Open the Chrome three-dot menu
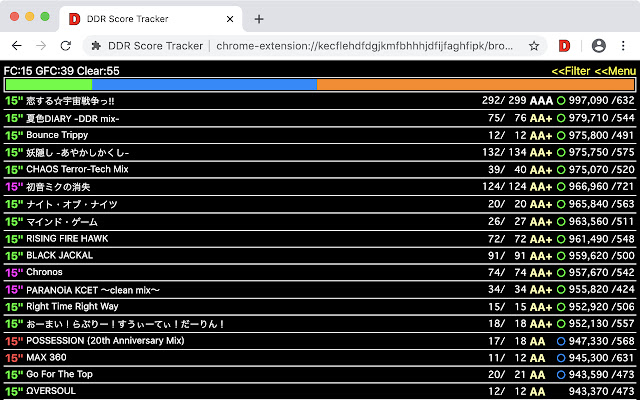Screen dimensions: 640x400 pyautogui.click(x=623, y=46)
